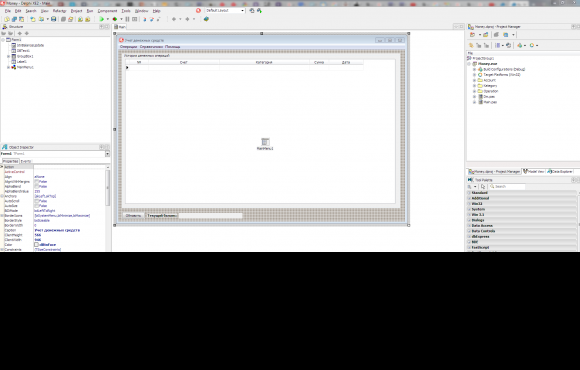Open the Project menu

pos(76,11)
